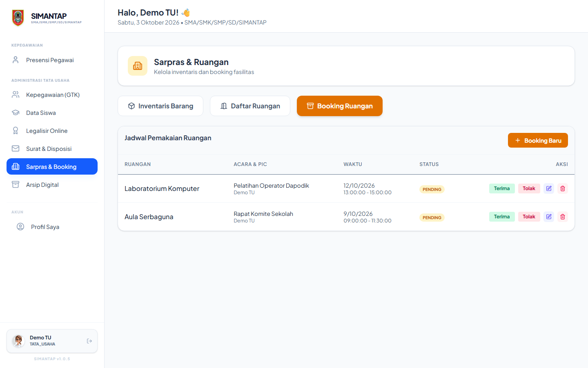Viewport: 588px width, 368px height.
Task: Select Sarpras & Booking in sidebar
Action: (x=52, y=166)
